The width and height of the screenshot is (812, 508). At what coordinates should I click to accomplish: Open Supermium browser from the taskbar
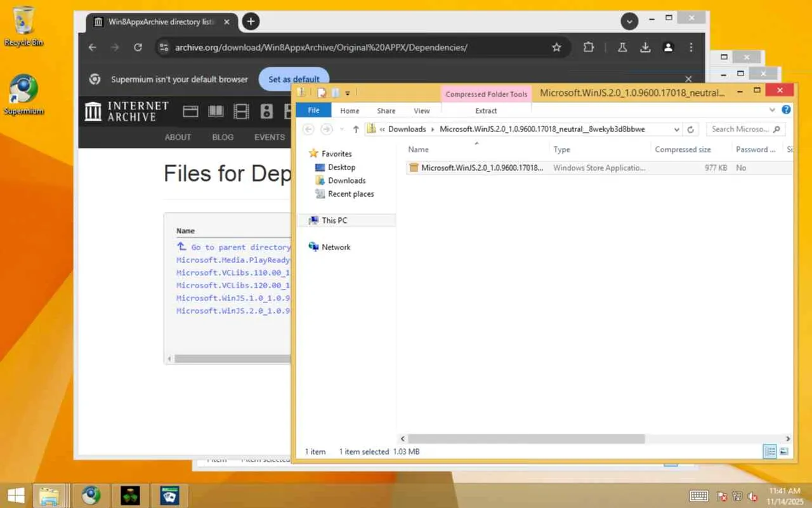(x=91, y=495)
